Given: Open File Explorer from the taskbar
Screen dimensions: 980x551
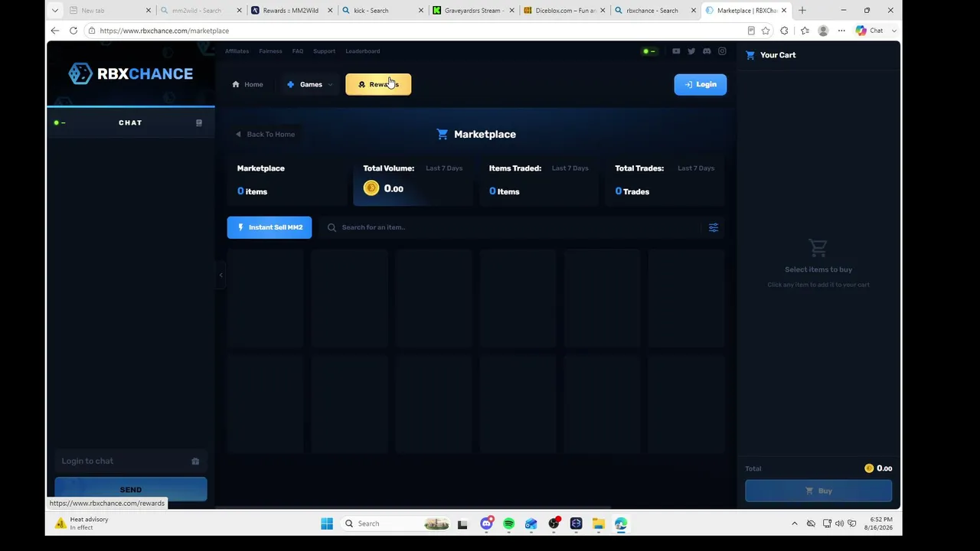Looking at the screenshot, I should coord(598,523).
